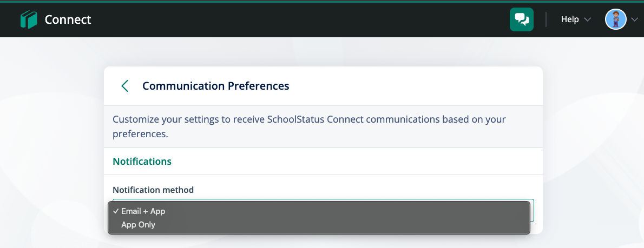Screen dimensions: 644x248
Task: Click the vertical divider left of Help
Action: 546,19
